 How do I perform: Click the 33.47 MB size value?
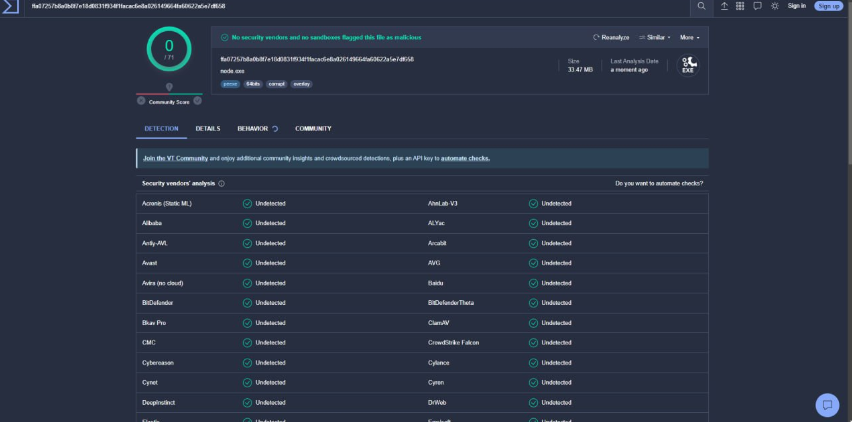point(580,70)
